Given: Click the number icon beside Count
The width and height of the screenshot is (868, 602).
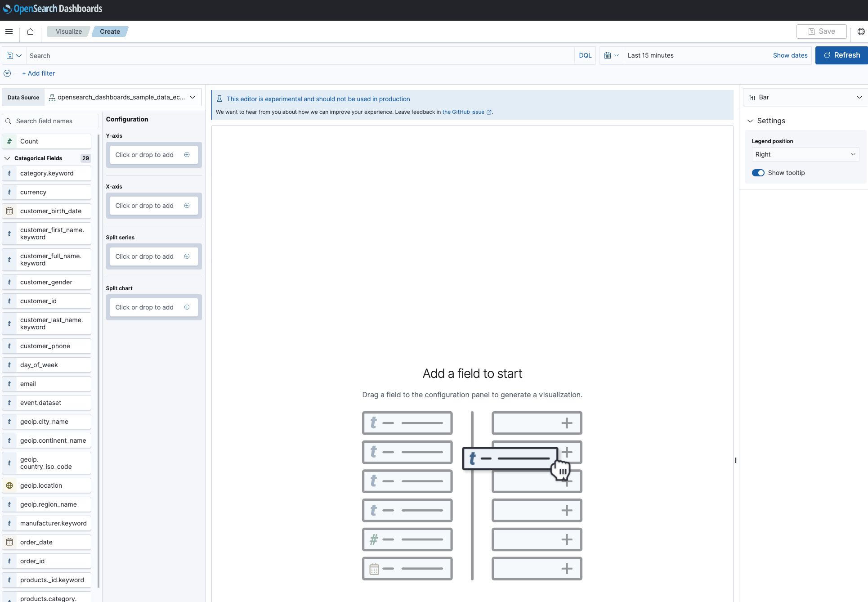Looking at the screenshot, I should click(x=9, y=141).
